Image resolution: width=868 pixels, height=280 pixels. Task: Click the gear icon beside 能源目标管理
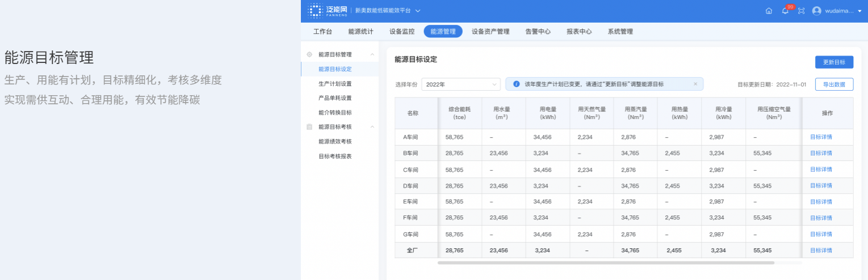tap(309, 54)
